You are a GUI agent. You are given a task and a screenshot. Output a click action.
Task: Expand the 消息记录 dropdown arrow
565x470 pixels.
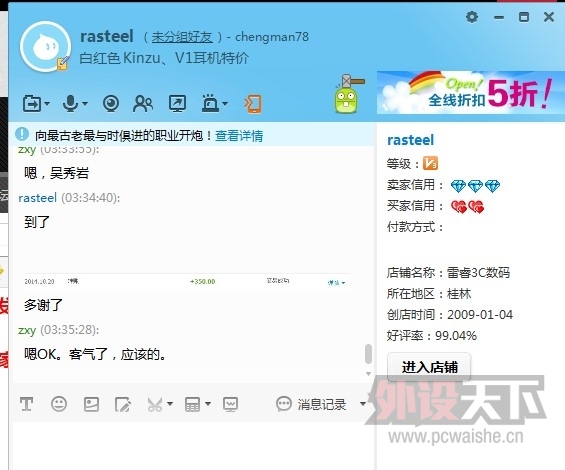coord(363,404)
